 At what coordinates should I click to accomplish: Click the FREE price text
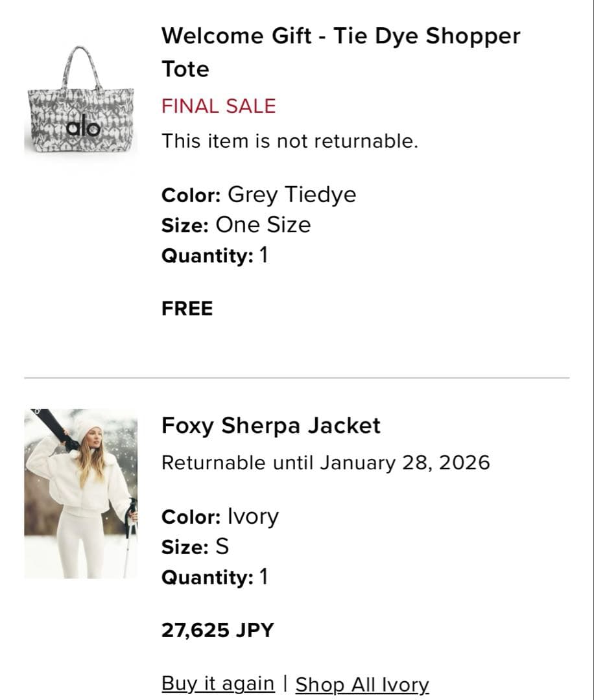point(187,309)
